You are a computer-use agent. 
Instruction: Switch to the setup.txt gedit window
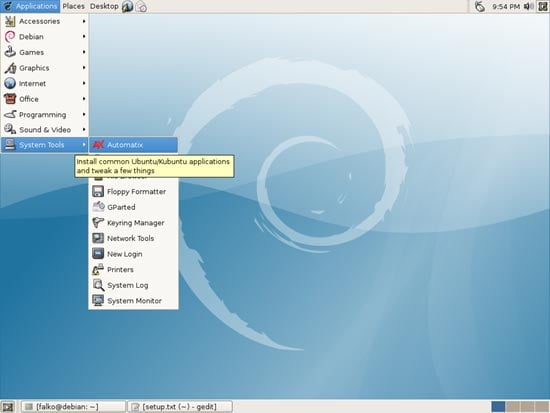click(x=180, y=407)
